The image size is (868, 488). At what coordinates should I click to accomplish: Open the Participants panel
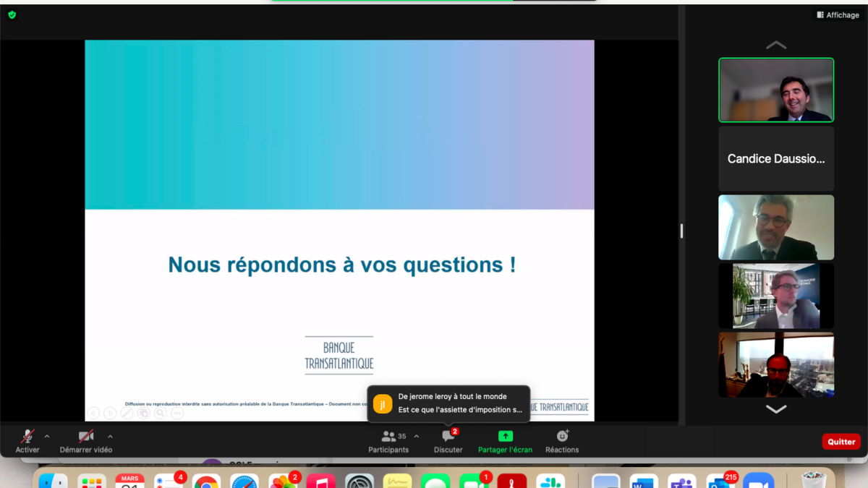389,441
